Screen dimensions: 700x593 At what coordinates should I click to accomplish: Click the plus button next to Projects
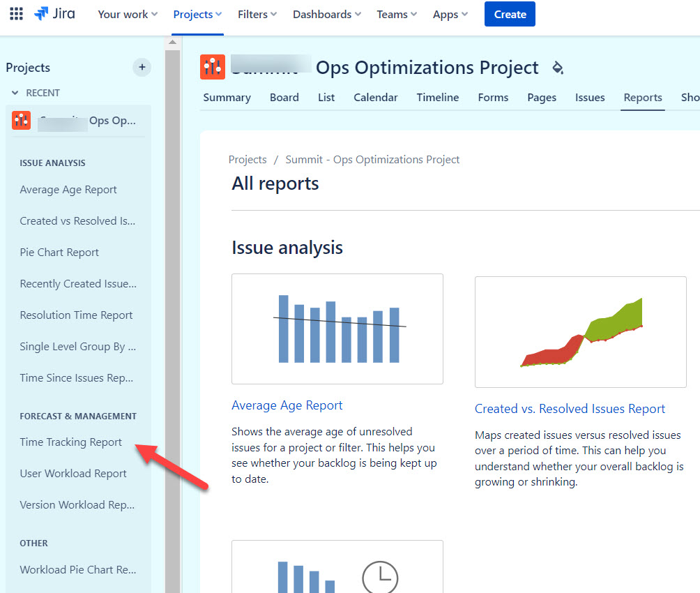point(142,68)
